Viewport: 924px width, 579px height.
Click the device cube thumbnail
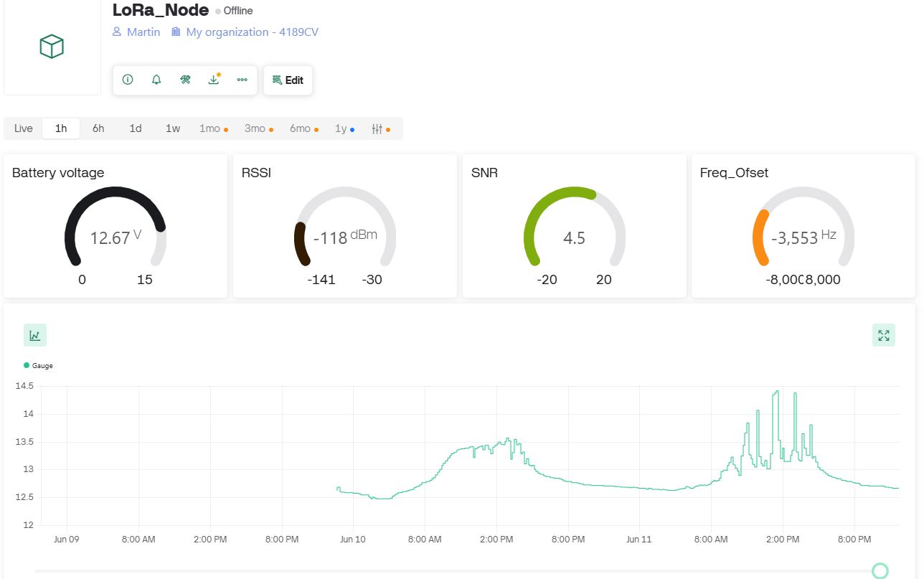(52, 47)
